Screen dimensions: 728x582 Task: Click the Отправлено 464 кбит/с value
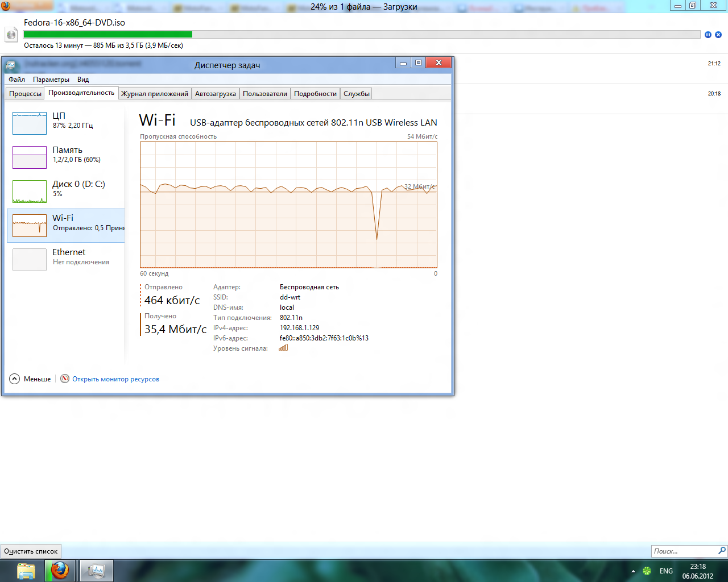coord(172,300)
